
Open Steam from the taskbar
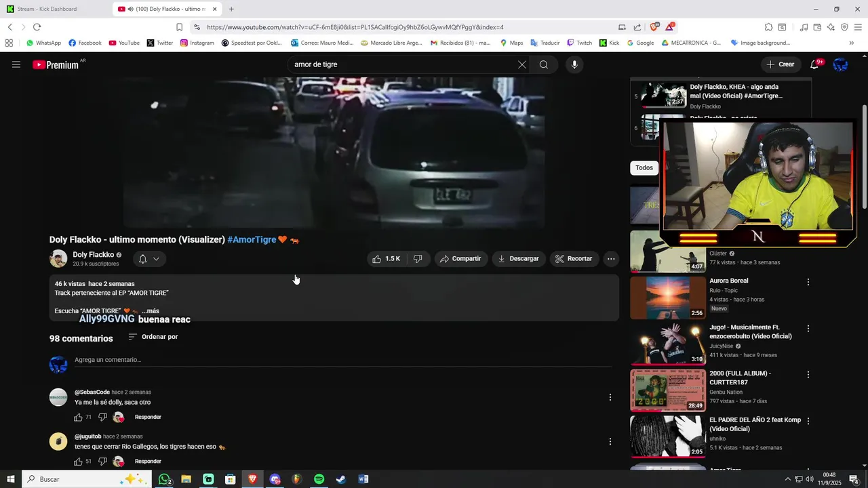point(341,479)
